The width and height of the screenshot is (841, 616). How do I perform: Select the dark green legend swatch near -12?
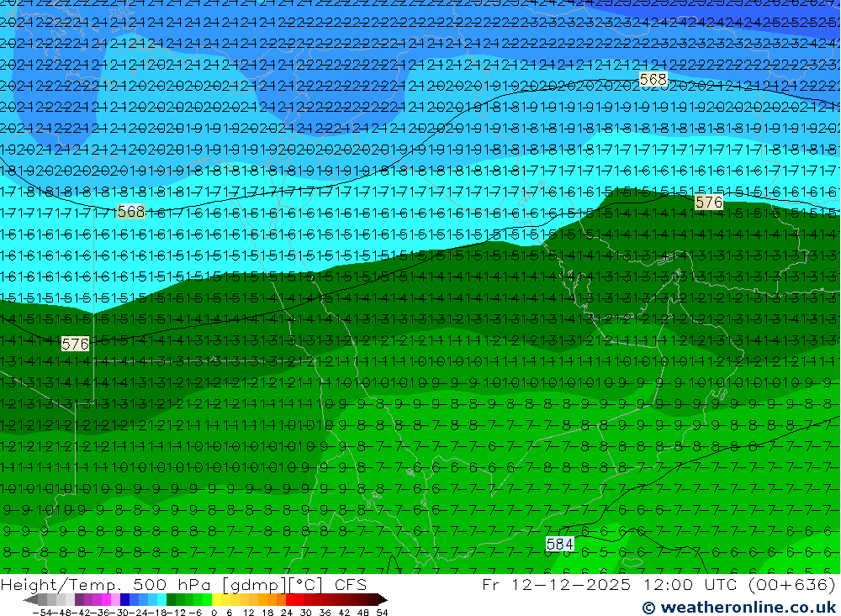pos(171,599)
